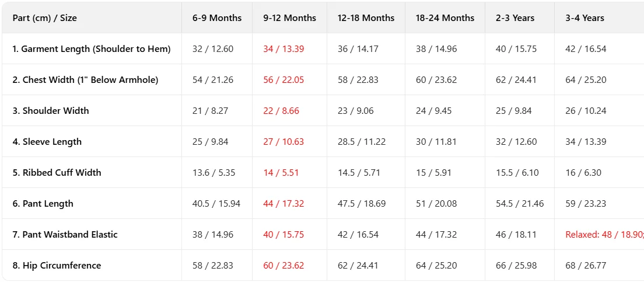Click the Pant Length row label
644x282 pixels.
click(x=43, y=204)
